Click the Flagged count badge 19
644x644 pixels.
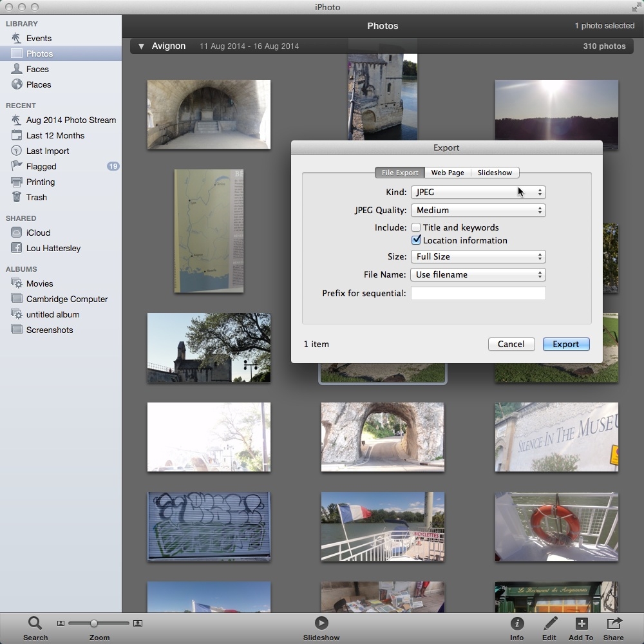point(113,166)
